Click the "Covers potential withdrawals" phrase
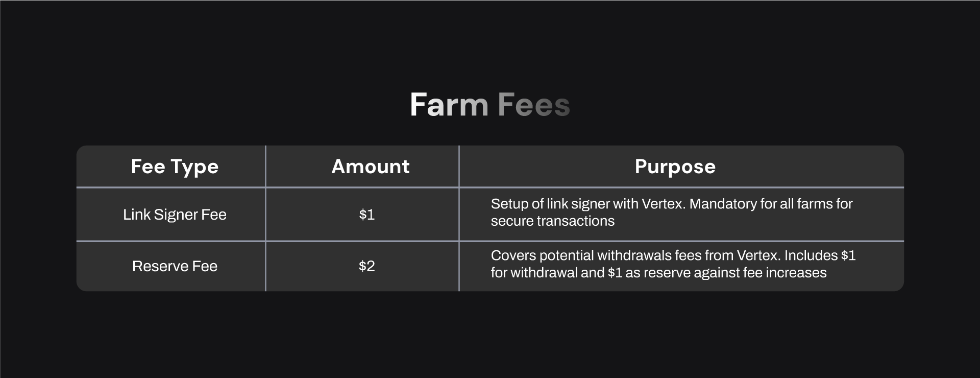Screen dimensions: 980x378 [580, 255]
